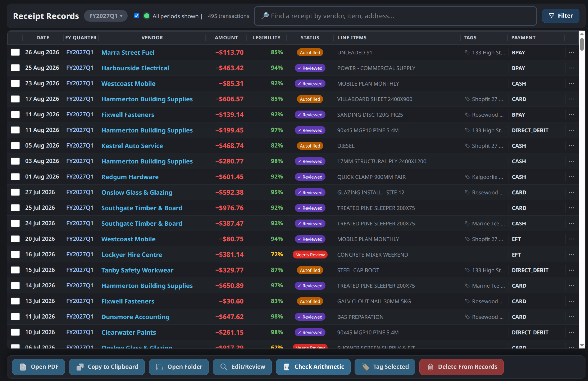This screenshot has width=588, height=381.
Task: Open the Redgum Hardware vendor link
Action: click(130, 177)
